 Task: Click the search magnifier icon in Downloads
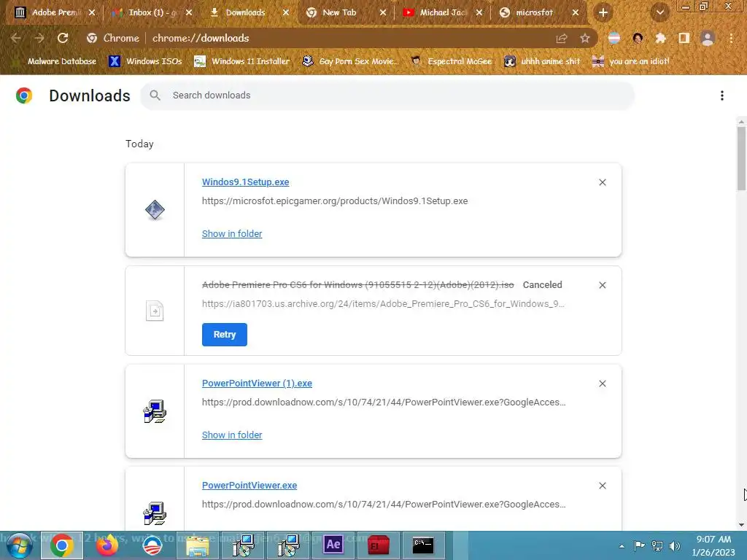pyautogui.click(x=155, y=96)
